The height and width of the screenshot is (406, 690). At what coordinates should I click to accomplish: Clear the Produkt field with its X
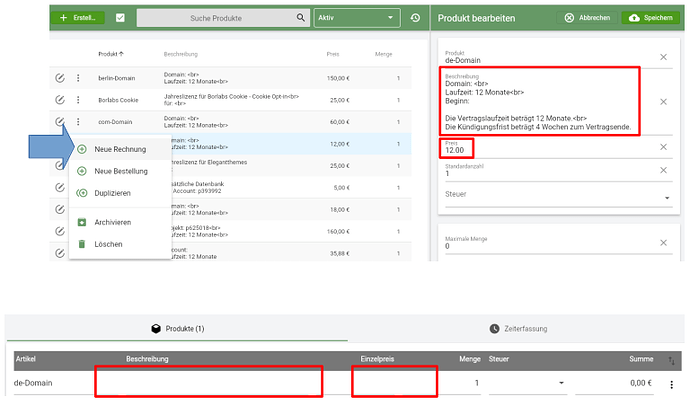pos(664,57)
